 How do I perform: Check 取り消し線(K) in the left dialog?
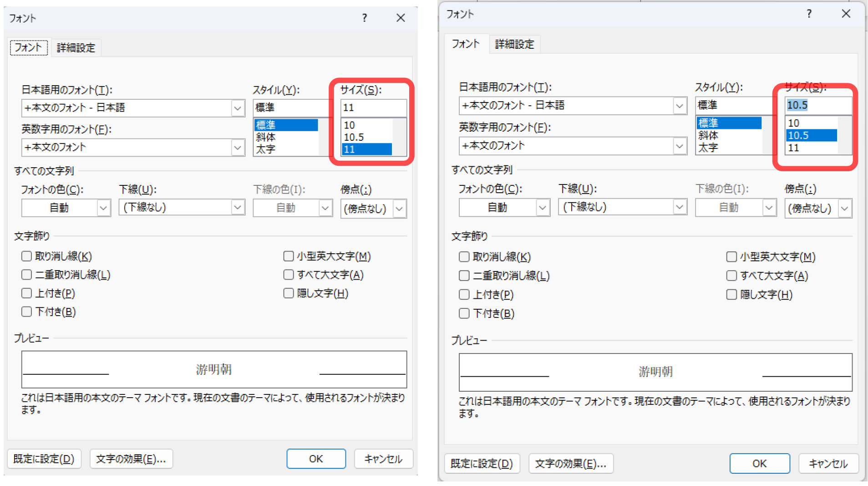click(x=26, y=256)
